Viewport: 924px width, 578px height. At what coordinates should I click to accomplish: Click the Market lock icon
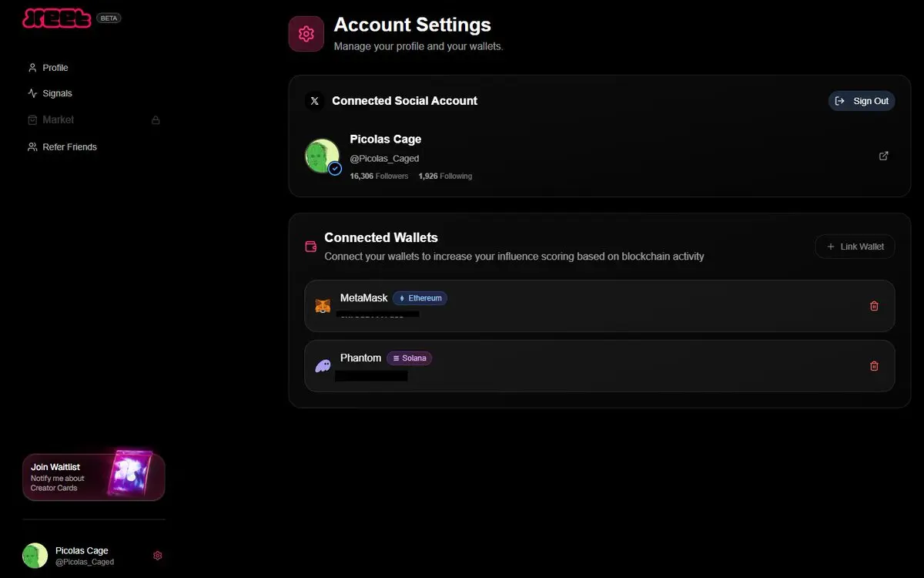[x=156, y=120]
